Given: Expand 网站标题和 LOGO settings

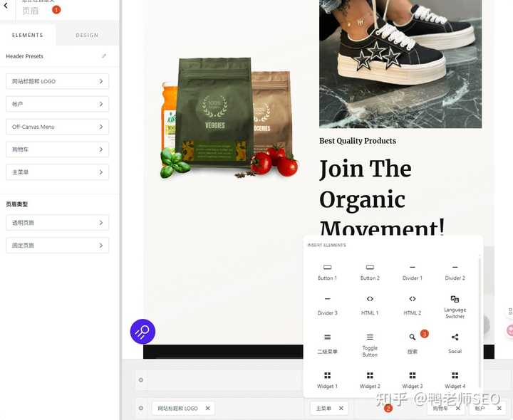Looking at the screenshot, I should tap(57, 81).
